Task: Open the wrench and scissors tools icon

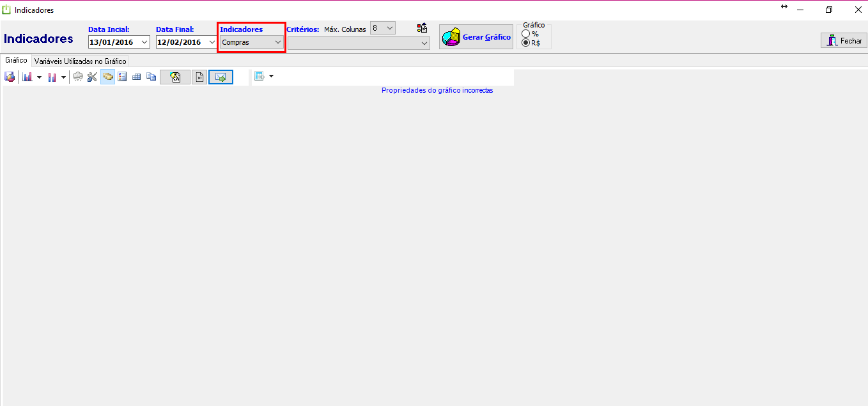Action: (93, 77)
